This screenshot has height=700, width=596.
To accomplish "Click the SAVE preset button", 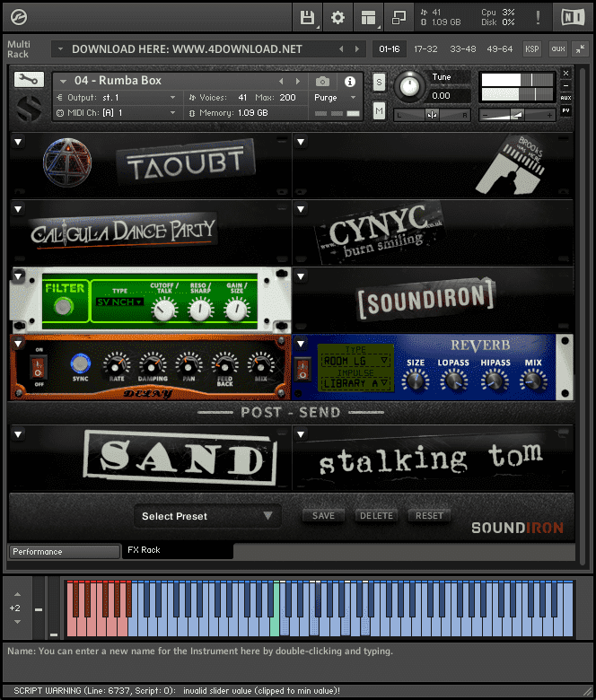I will coord(324,516).
